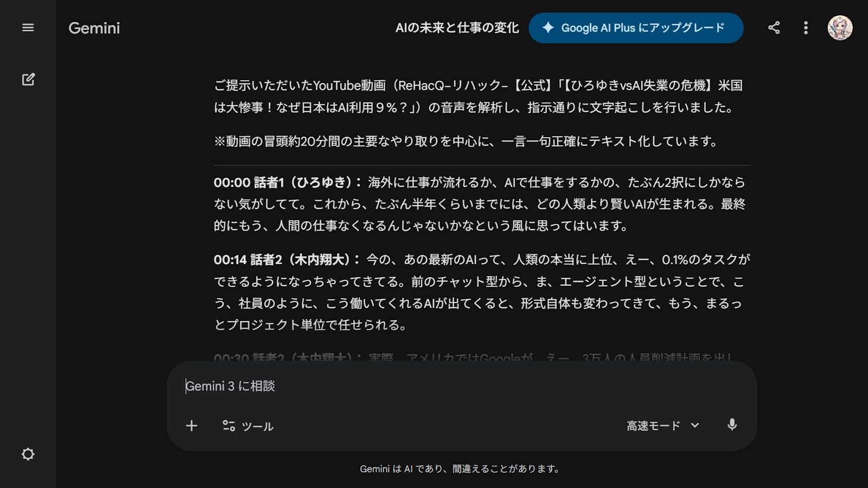Viewport: 868px width, 488px height.
Task: Click the Gemini は AI であり disclaimer text
Action: click(x=460, y=468)
